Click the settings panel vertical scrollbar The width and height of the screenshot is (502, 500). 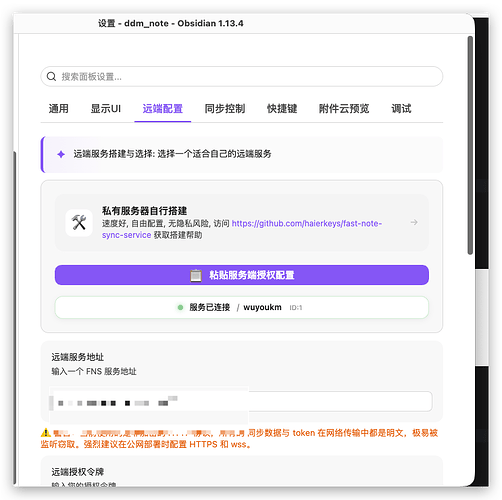[470, 145]
